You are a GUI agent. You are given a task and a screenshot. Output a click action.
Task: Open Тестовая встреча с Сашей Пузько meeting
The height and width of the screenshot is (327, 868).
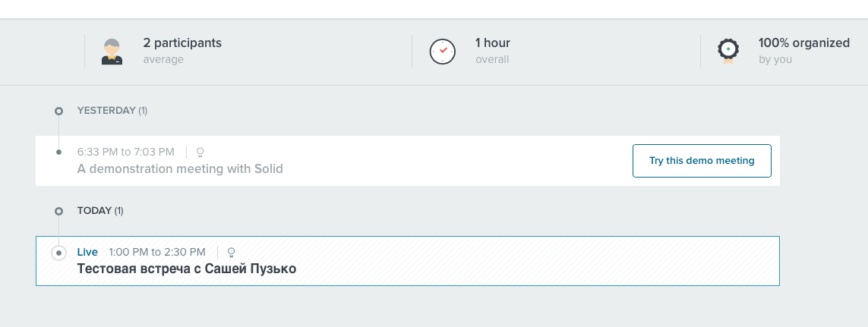point(187,269)
